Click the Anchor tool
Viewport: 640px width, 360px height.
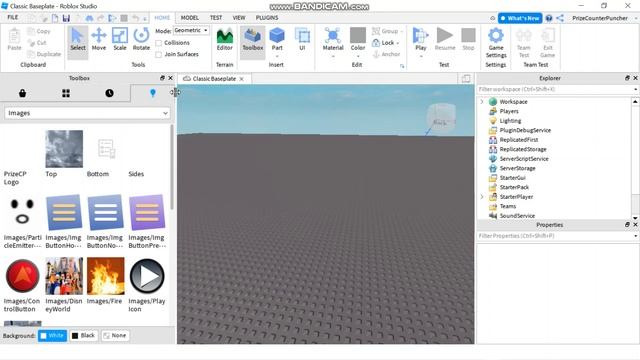pos(386,54)
